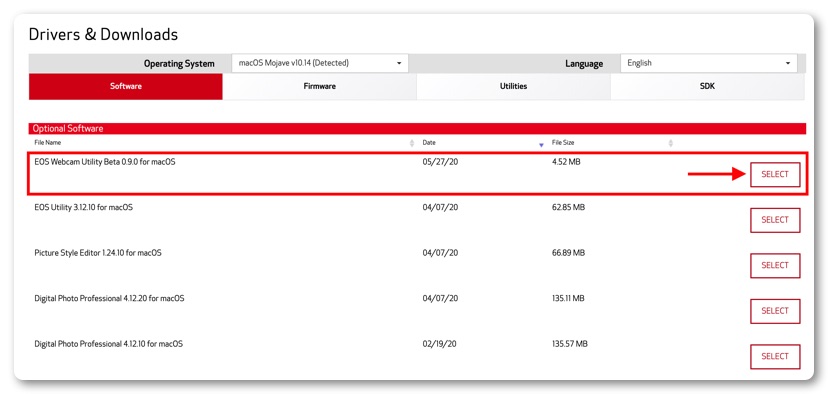This screenshot has height=394, width=828.
Task: Sort by Date using the blue arrow
Action: (x=541, y=144)
